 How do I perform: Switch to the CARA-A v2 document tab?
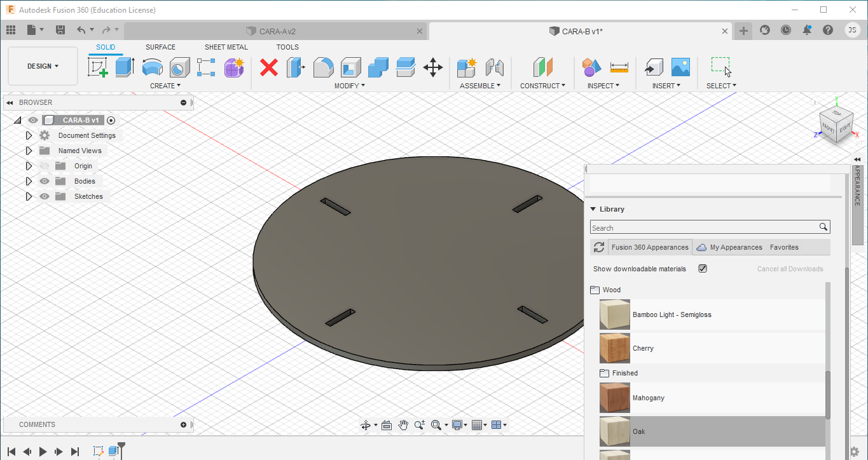[x=277, y=31]
